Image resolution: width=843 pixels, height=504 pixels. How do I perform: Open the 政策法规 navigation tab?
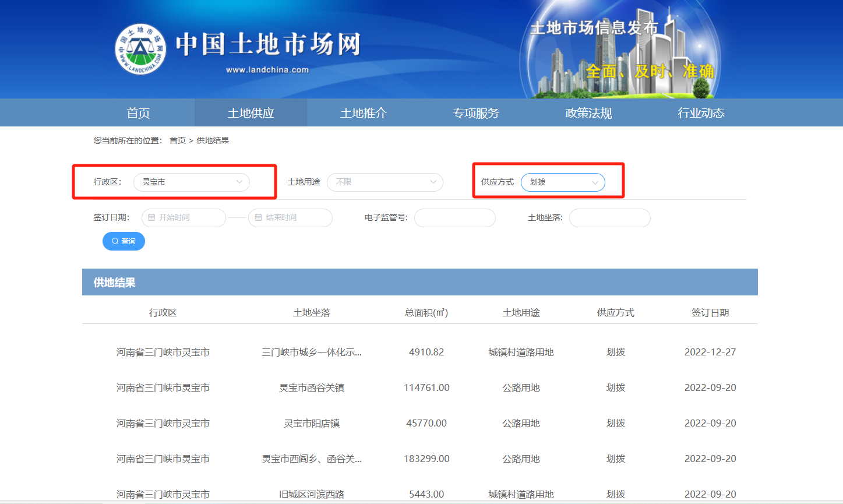click(x=588, y=113)
